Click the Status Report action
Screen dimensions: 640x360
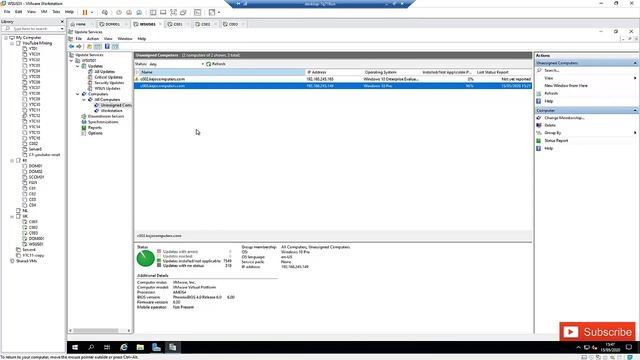click(556, 141)
